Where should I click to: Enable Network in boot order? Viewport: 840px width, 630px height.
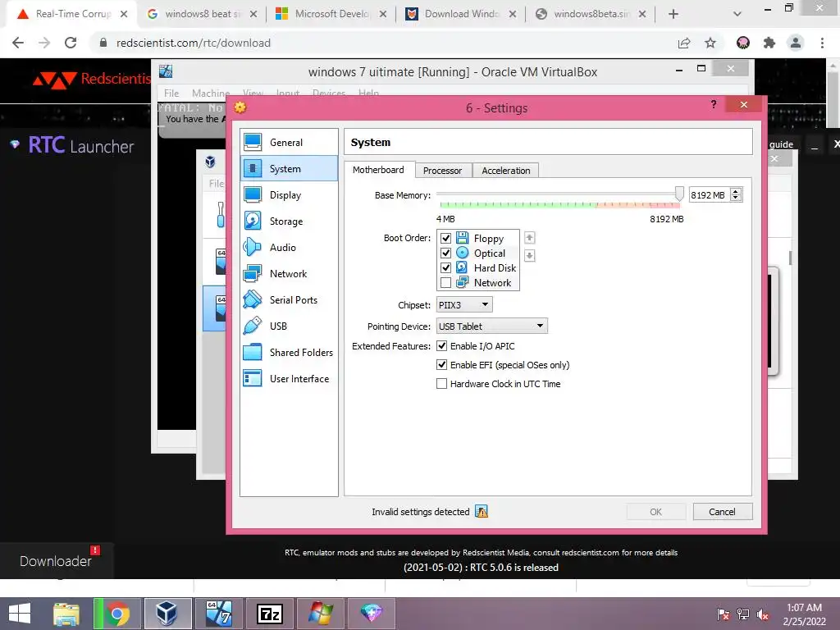[x=445, y=282]
